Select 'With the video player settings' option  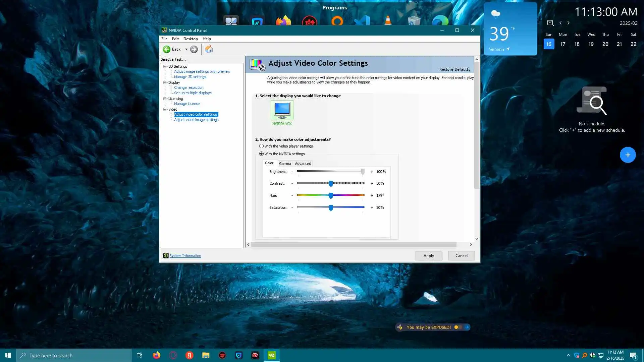[x=261, y=146]
